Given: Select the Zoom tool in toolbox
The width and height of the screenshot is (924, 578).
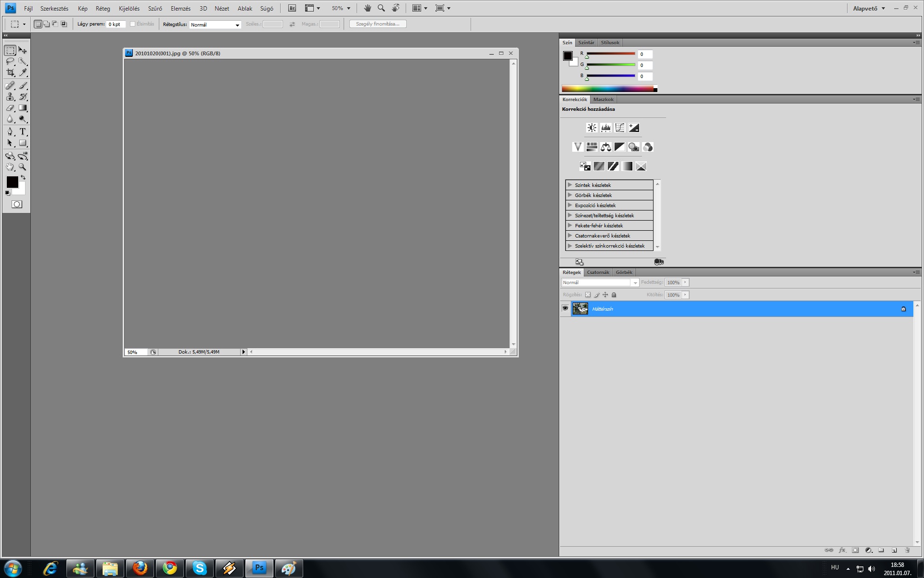Looking at the screenshot, I should [x=23, y=167].
